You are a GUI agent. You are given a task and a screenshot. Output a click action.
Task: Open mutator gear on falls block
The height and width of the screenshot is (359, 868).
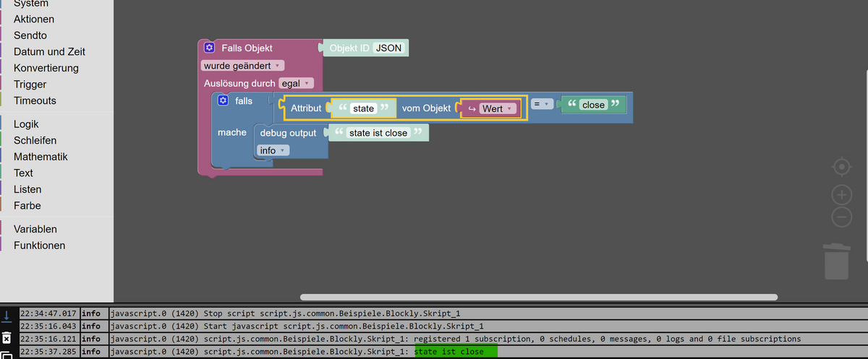click(x=223, y=100)
